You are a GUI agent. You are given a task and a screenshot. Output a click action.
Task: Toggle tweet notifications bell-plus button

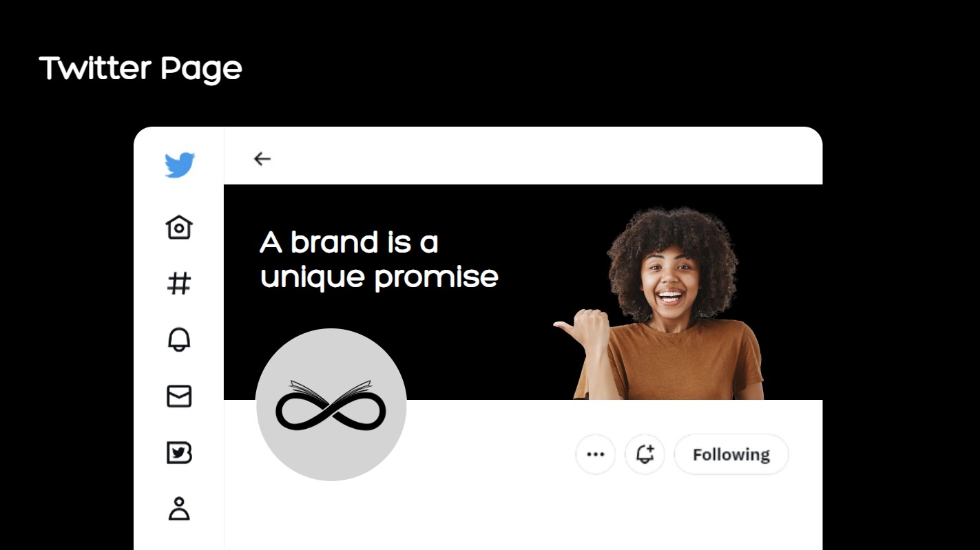645,454
